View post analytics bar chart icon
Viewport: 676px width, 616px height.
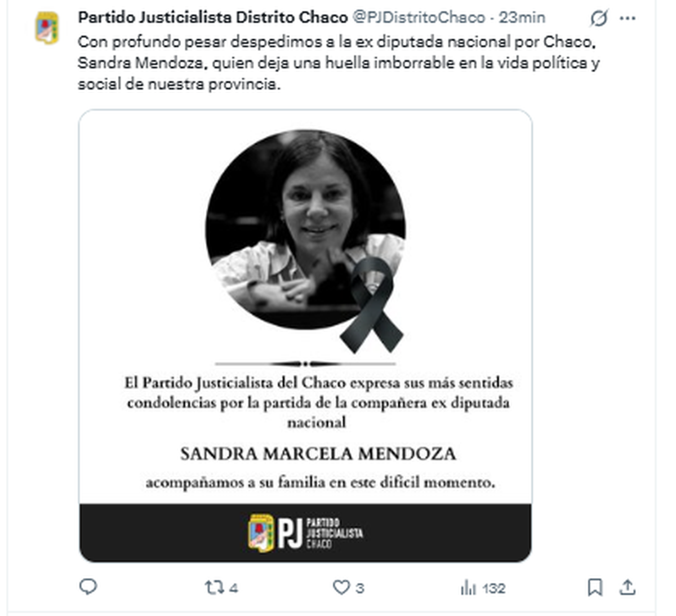point(468,588)
